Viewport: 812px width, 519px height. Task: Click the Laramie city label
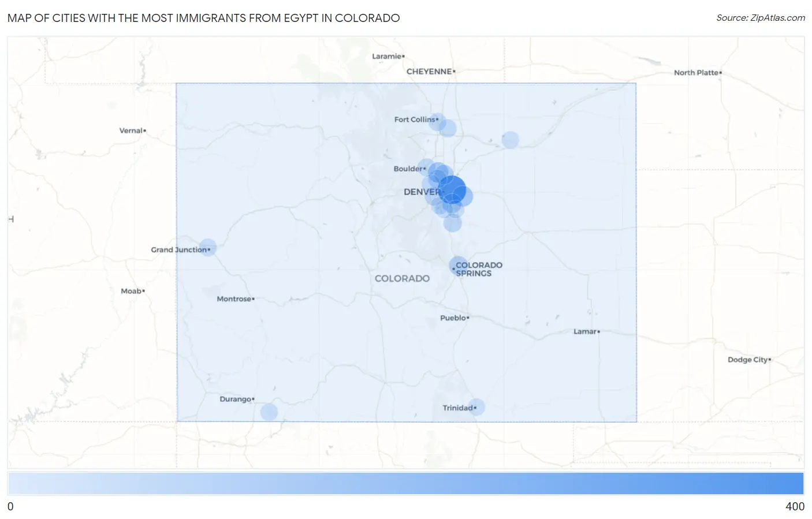coord(386,56)
